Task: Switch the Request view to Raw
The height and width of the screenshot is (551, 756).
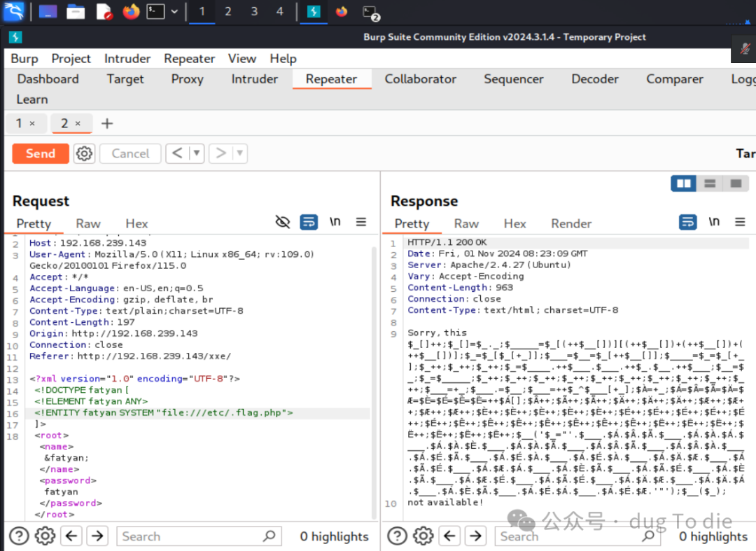Action: click(x=88, y=223)
